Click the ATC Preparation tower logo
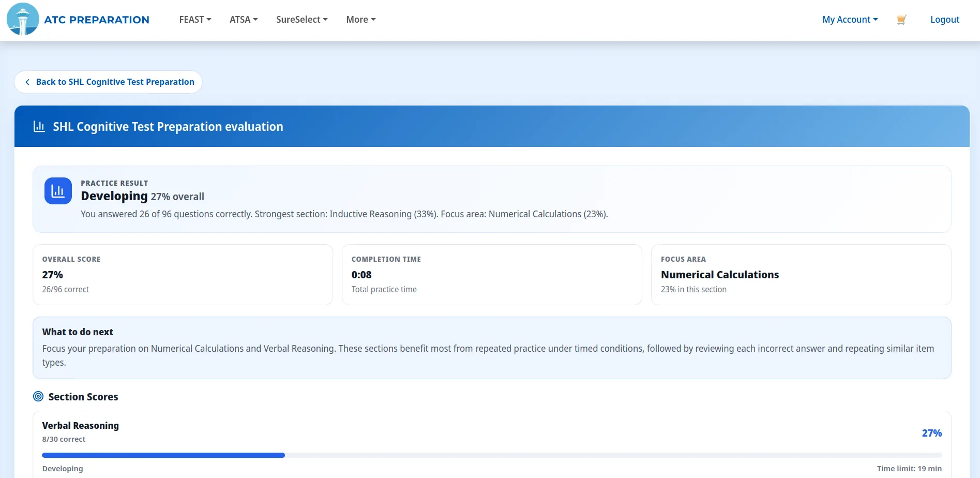980x478 pixels. [x=23, y=19]
